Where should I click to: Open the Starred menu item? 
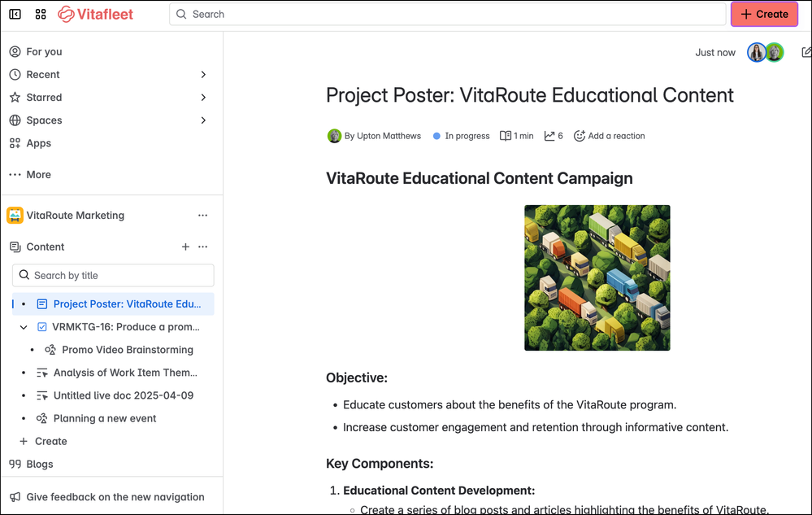[x=44, y=98]
